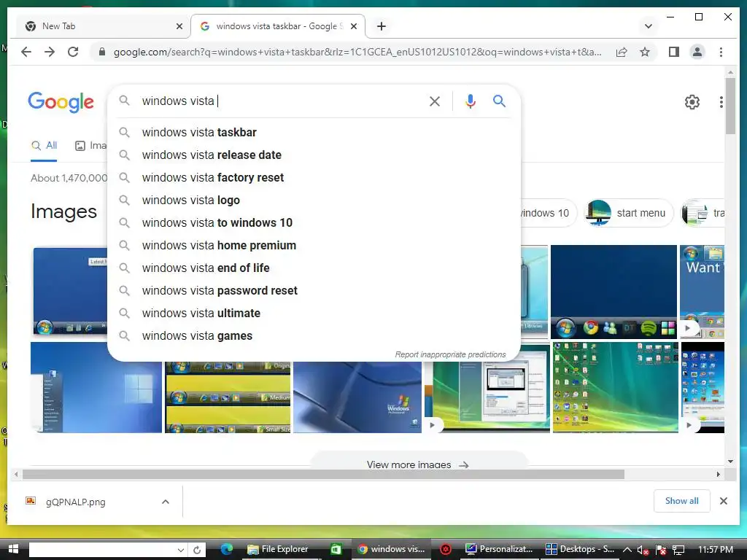747x560 pixels.
Task: Open options for gQPNALP.png download
Action: [x=166, y=502]
